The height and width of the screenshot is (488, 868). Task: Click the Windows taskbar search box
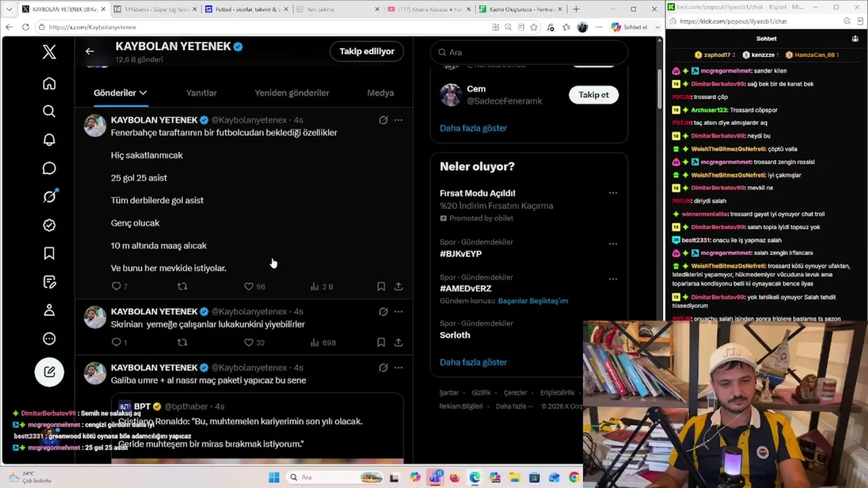tap(334, 478)
